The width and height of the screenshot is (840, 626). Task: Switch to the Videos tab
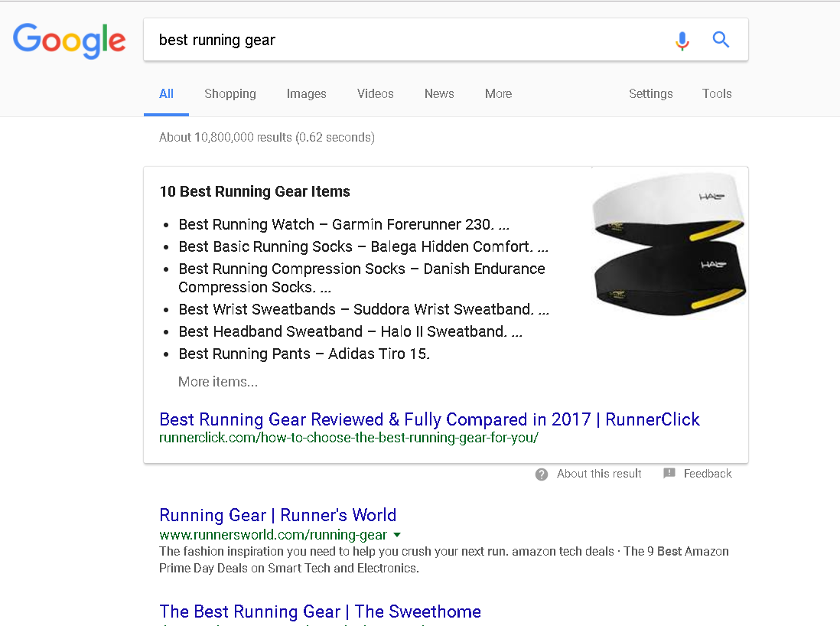[375, 94]
